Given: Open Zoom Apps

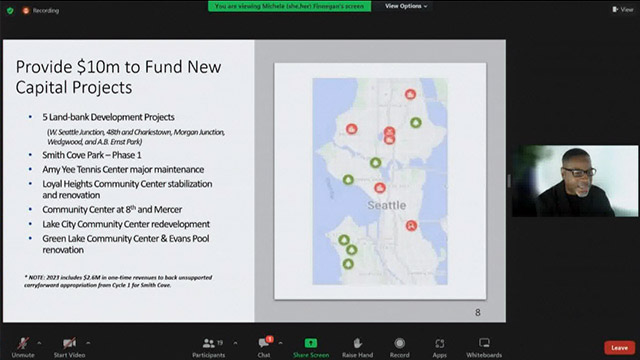Looking at the screenshot, I should point(440,347).
